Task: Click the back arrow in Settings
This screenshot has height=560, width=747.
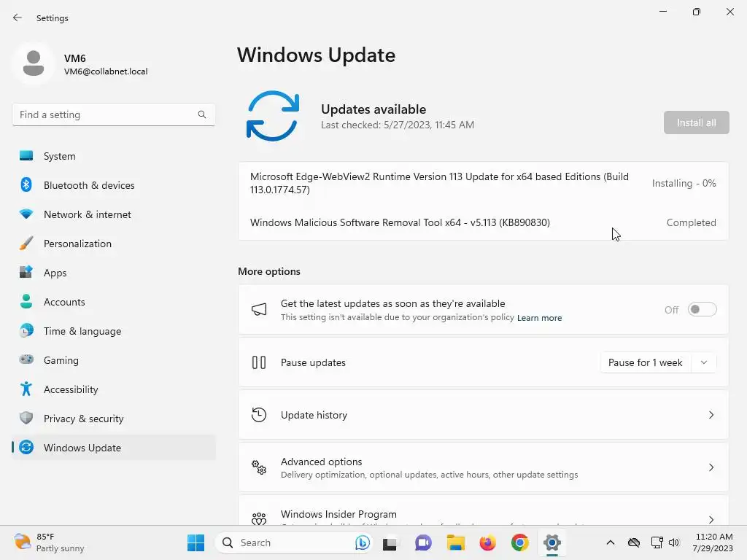Action: coord(18,17)
